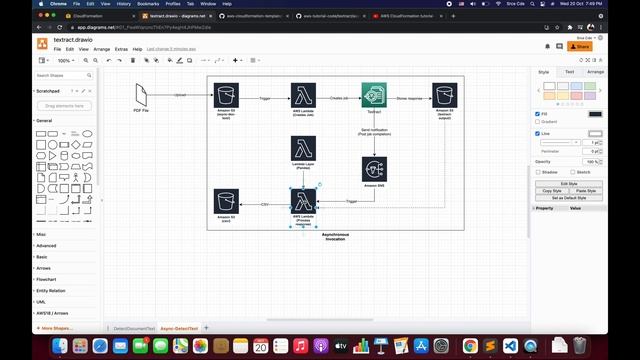Select the actor stick figure shape

tap(76, 177)
